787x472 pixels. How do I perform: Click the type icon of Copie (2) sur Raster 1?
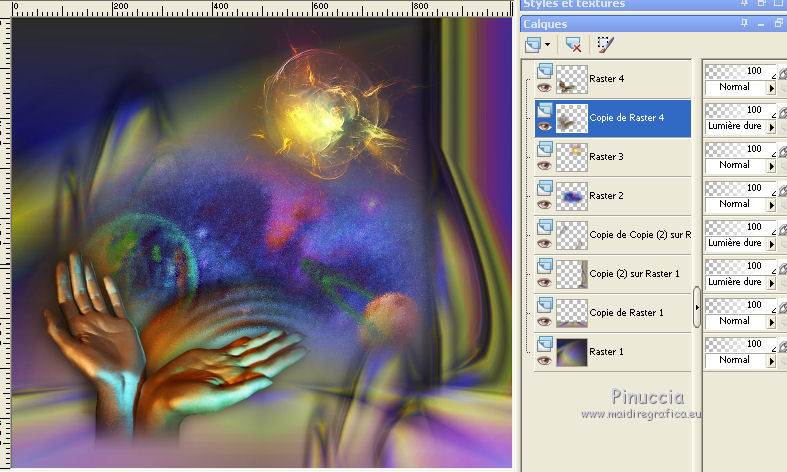pyautogui.click(x=545, y=266)
